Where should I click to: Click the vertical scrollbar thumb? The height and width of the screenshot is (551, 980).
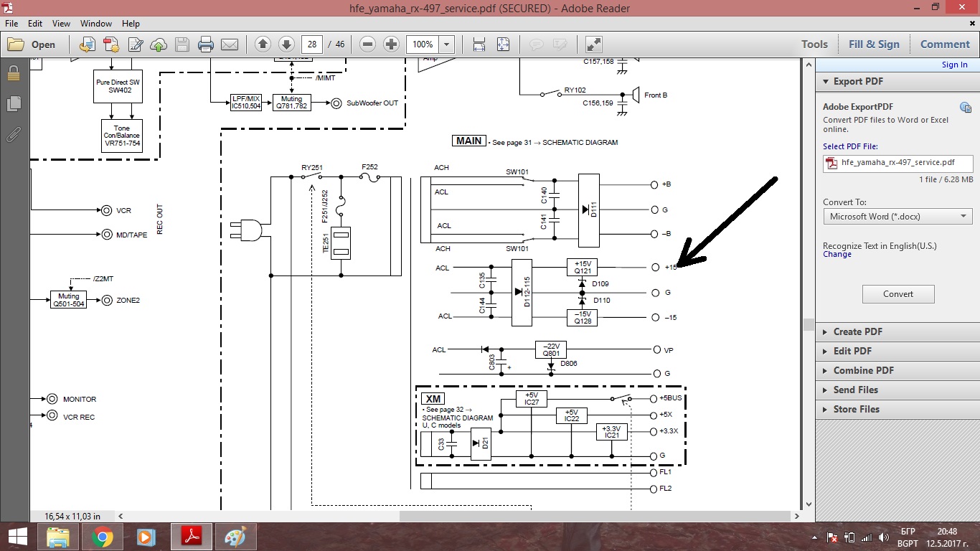(809, 325)
